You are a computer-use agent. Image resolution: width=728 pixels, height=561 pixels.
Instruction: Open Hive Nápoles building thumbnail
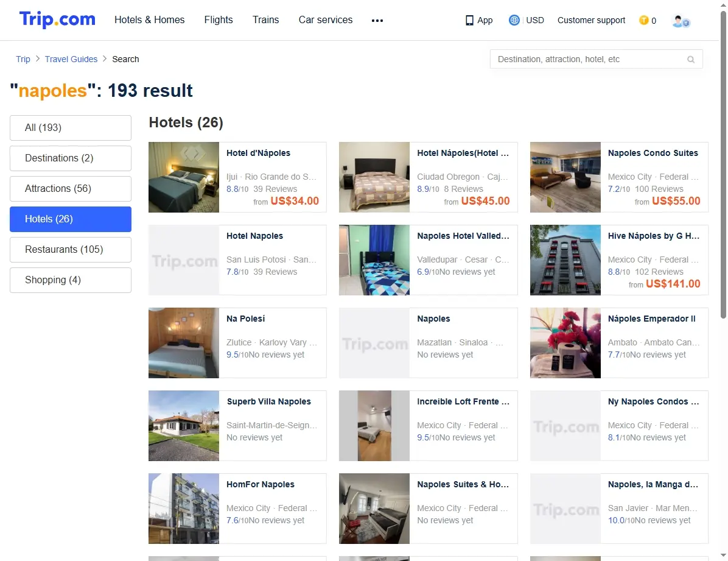[x=565, y=260]
